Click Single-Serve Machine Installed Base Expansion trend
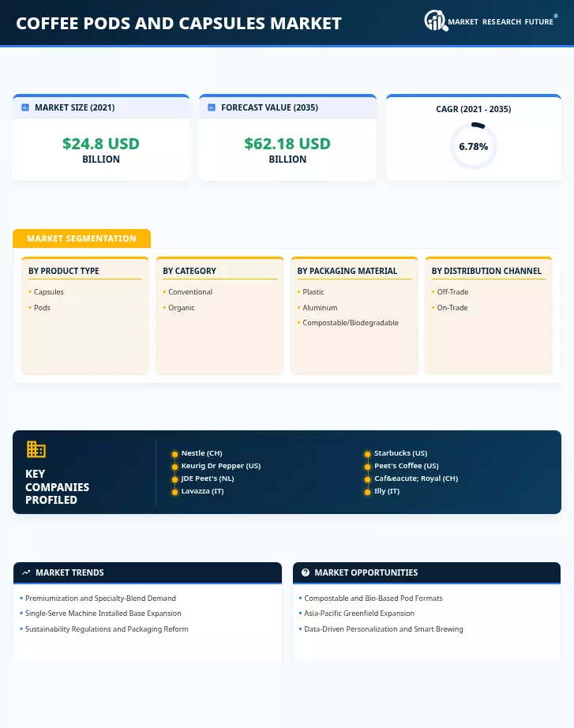This screenshot has height=728, width=574. pos(103,614)
